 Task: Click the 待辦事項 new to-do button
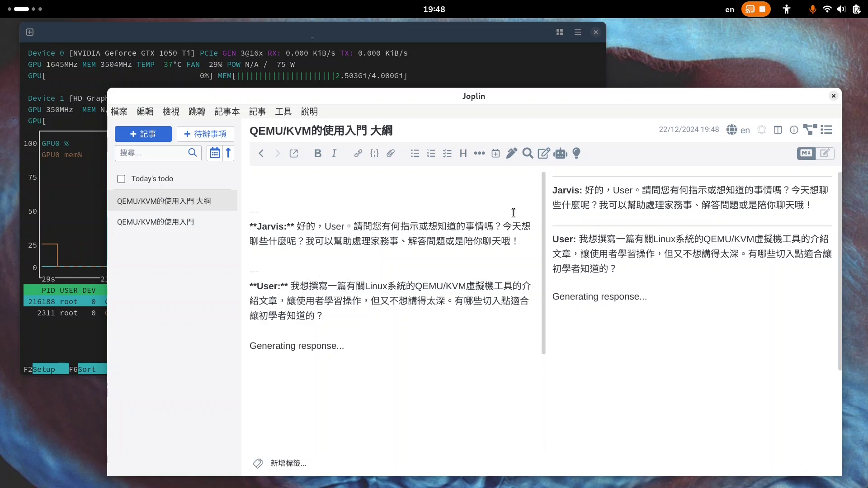[205, 134]
